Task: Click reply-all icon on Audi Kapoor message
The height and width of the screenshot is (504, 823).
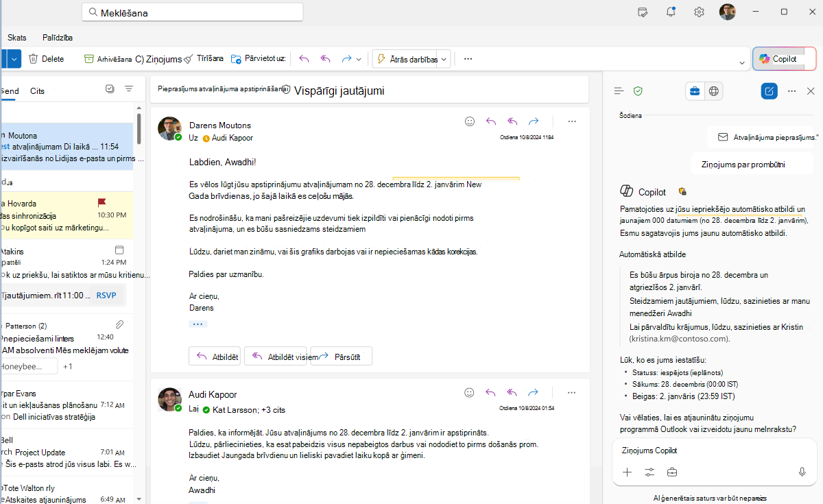Action: point(512,393)
